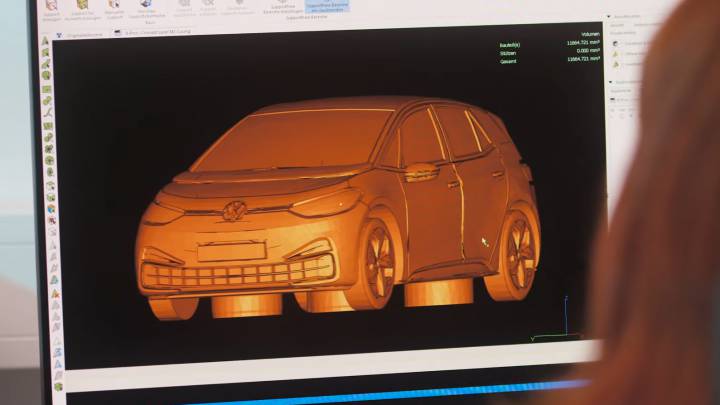Click the highlighted blue 'Supportfreie Bereiche' ribbon button

click(x=327, y=6)
